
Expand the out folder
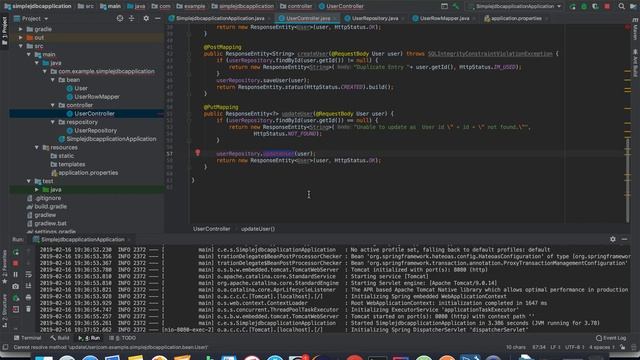tap(21, 38)
